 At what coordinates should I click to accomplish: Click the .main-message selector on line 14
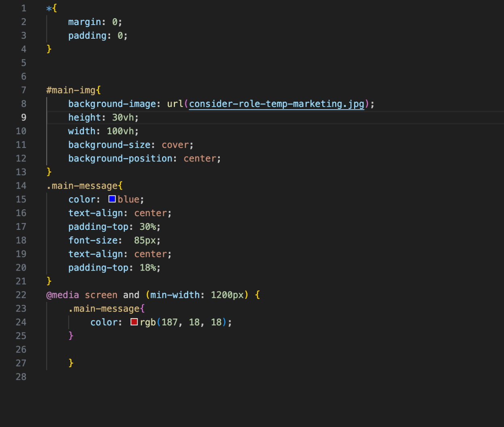coord(83,186)
